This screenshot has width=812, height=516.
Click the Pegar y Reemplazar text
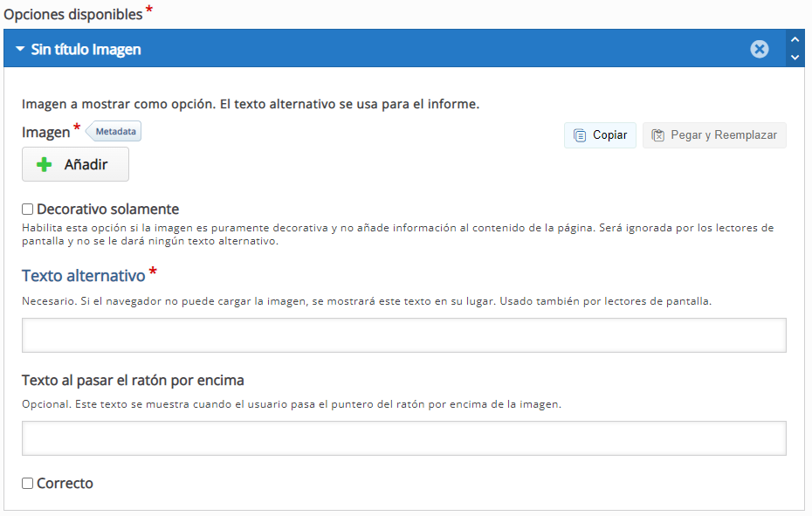723,135
